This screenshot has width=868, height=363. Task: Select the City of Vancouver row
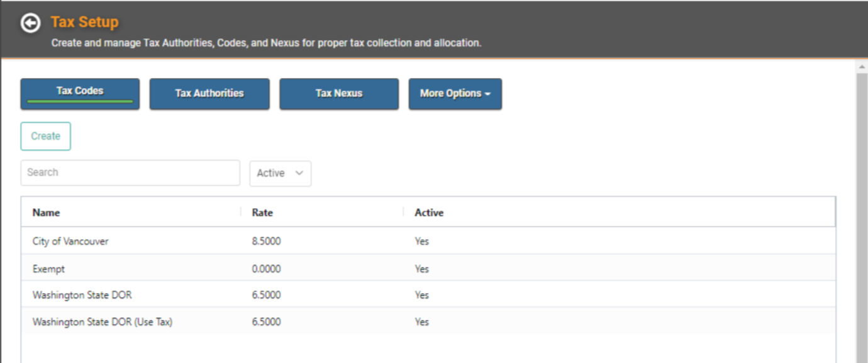pos(428,241)
